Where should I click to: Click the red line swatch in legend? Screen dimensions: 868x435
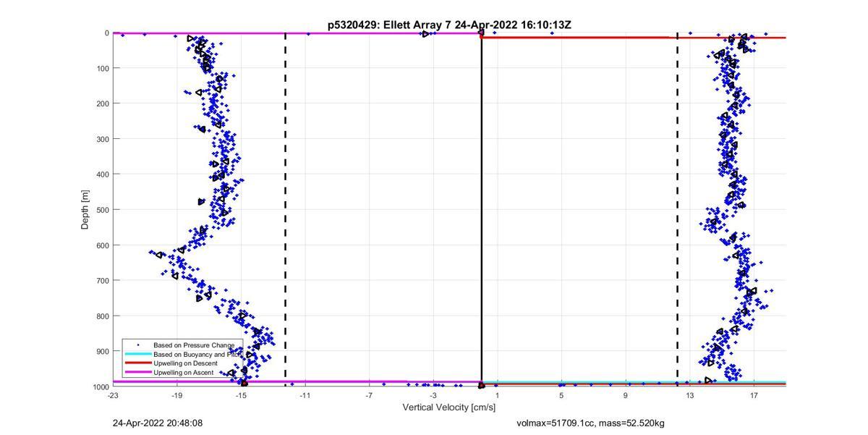click(x=137, y=363)
